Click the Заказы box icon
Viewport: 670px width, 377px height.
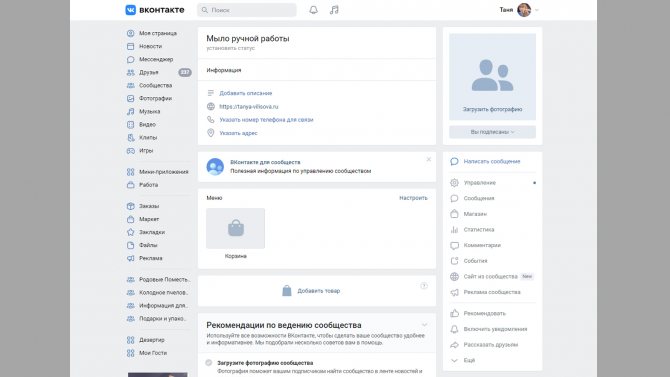pos(131,206)
